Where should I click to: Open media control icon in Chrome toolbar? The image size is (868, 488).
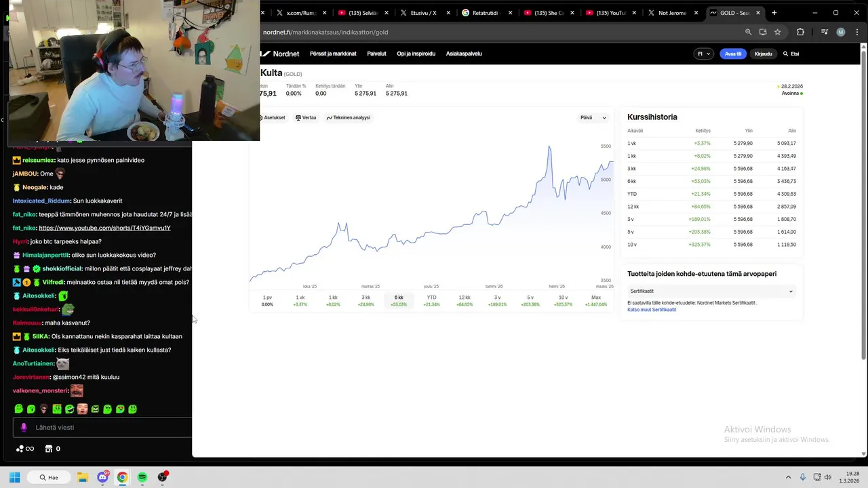pyautogui.click(x=825, y=32)
